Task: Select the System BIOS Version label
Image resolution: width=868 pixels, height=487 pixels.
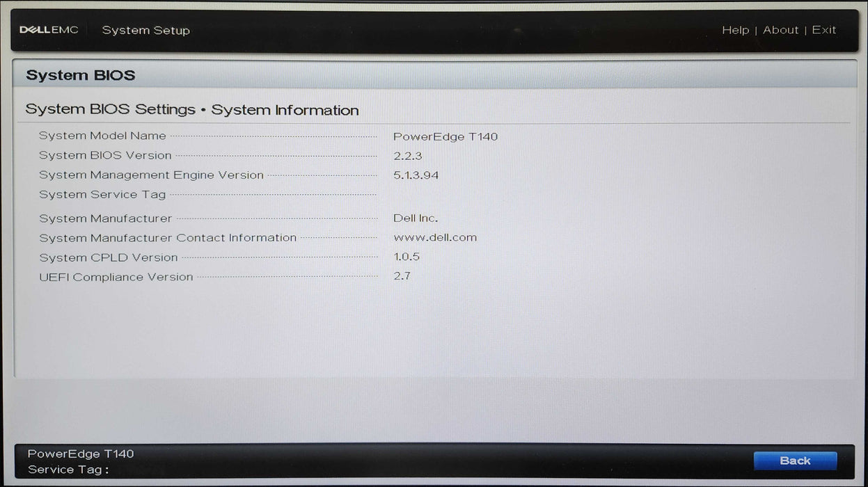Action: point(105,155)
